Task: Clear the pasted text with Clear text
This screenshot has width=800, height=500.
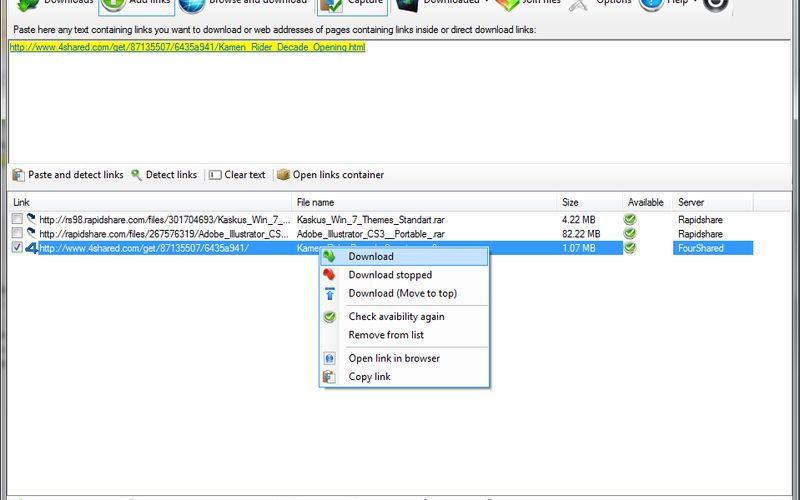Action: tap(237, 175)
